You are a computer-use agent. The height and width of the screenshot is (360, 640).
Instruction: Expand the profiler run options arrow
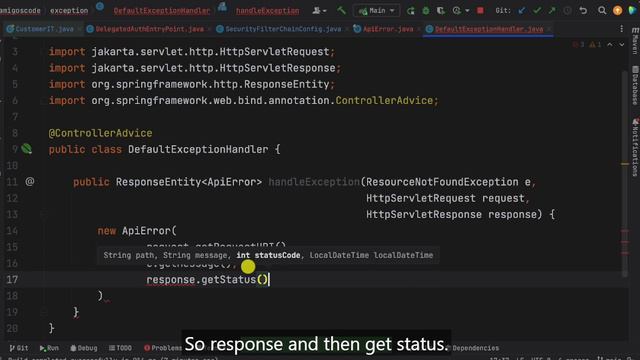point(467,11)
